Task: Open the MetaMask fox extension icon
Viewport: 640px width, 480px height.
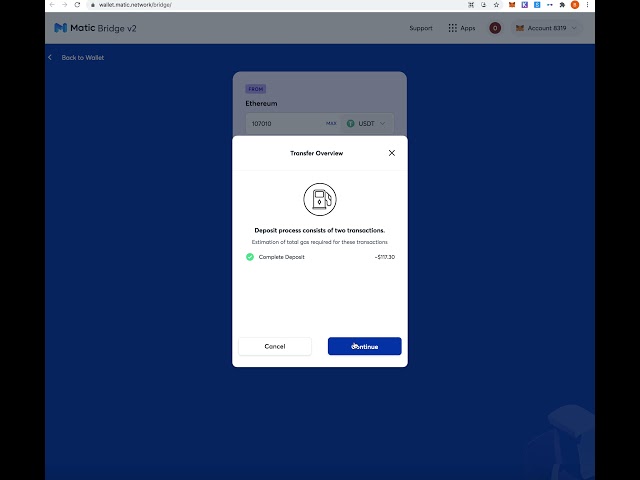Action: pyautogui.click(x=512, y=5)
